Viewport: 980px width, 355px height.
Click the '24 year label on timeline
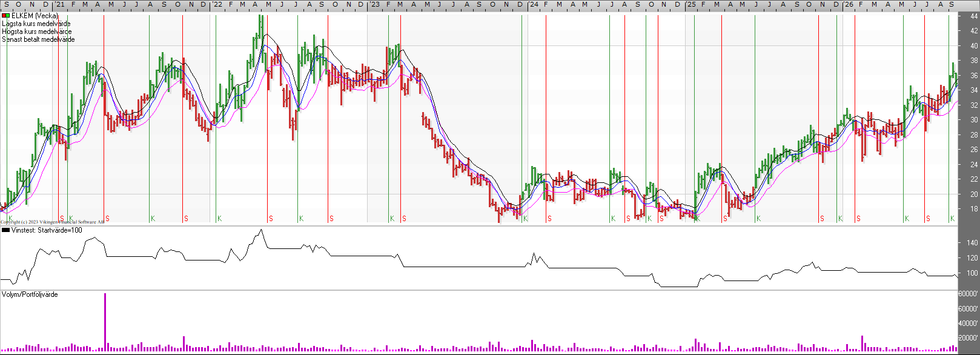click(534, 4)
